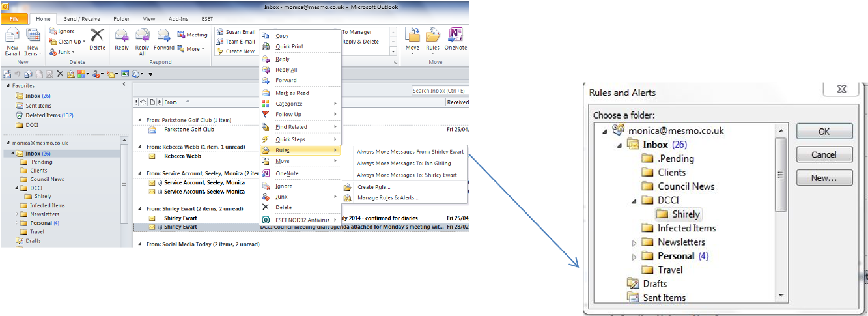Open the New Items ribbon button
Viewport: 868px width, 316px height.
[33, 41]
